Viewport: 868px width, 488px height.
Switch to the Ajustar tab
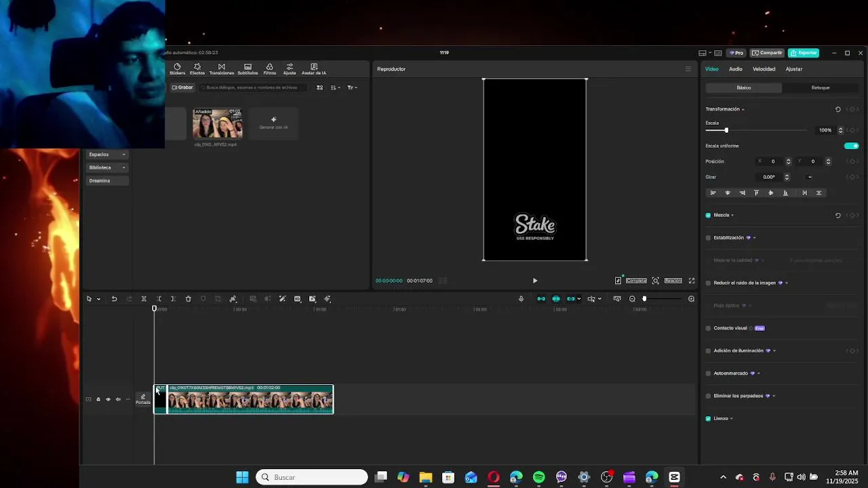[x=793, y=69]
